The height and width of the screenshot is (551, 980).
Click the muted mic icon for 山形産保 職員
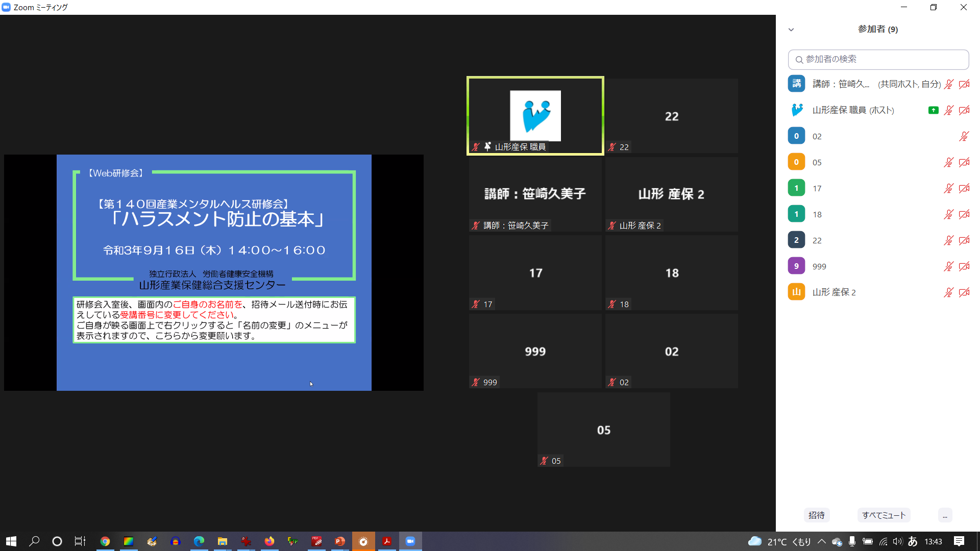[x=949, y=110]
